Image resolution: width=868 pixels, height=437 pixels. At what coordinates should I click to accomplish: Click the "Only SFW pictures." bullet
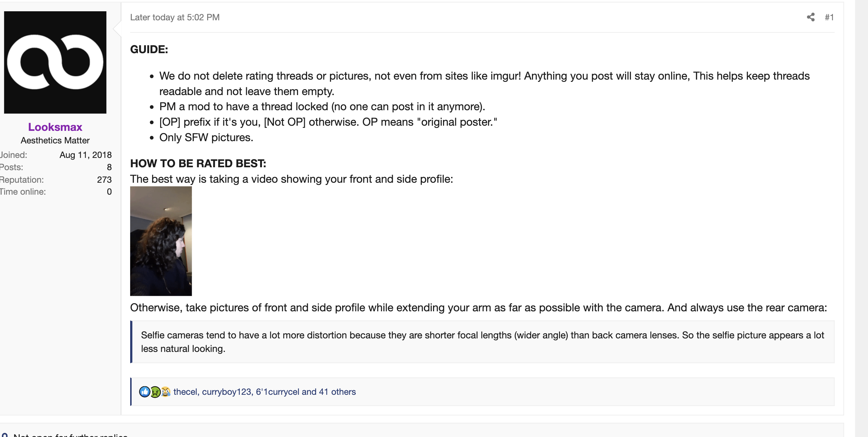206,138
